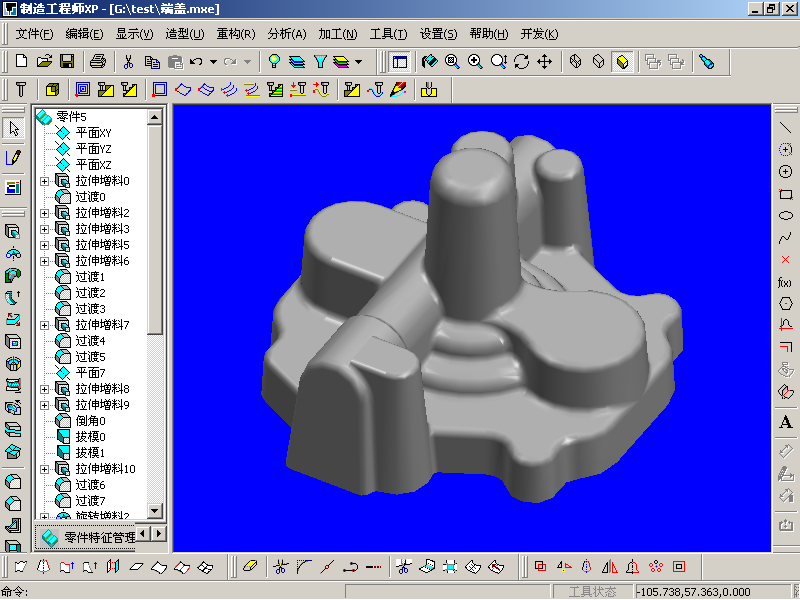The width and height of the screenshot is (800, 600).
Task: Click the f(x) formula curve tool
Action: [785, 283]
